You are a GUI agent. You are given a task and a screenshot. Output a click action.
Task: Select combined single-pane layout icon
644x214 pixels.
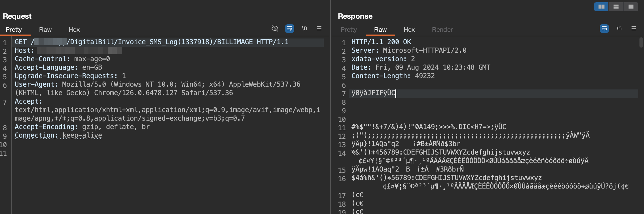tap(631, 7)
